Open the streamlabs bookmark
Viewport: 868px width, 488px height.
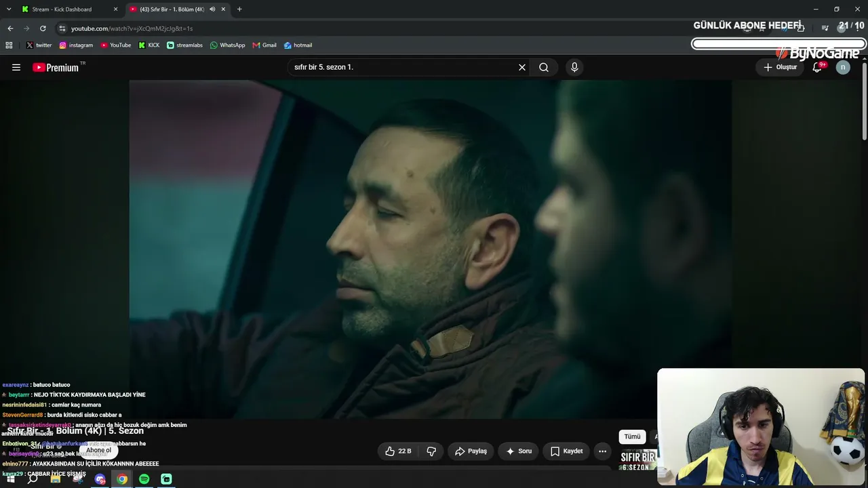click(x=184, y=45)
